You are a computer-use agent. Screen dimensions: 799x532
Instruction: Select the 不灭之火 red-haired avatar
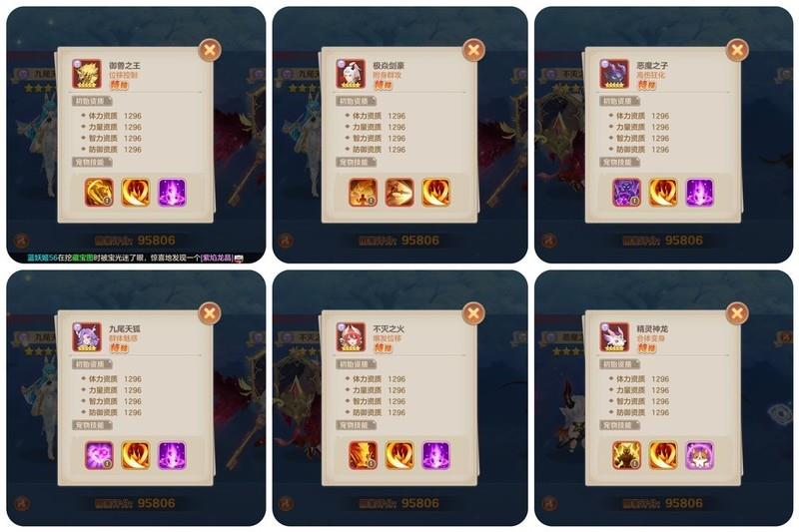point(351,337)
